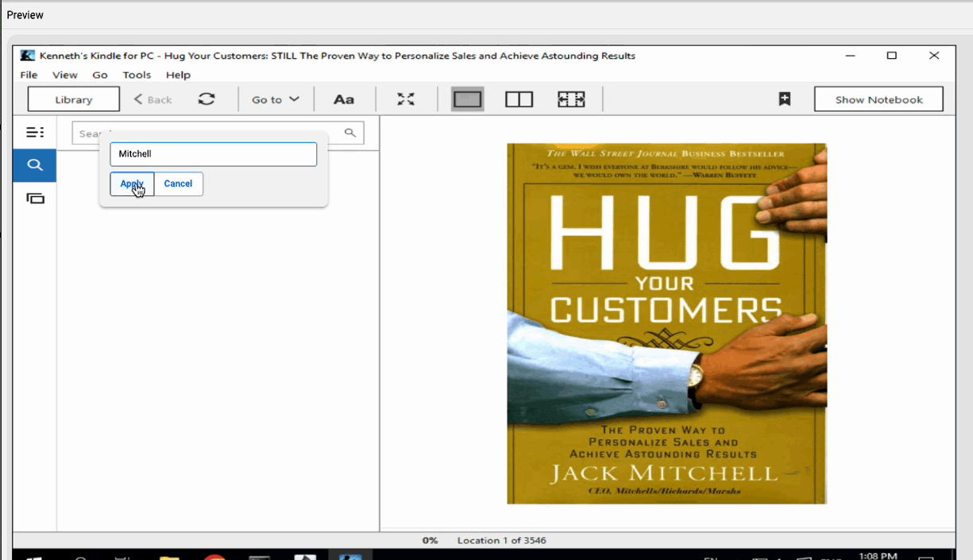Bookmark this page icon
973x560 pixels.
(784, 99)
